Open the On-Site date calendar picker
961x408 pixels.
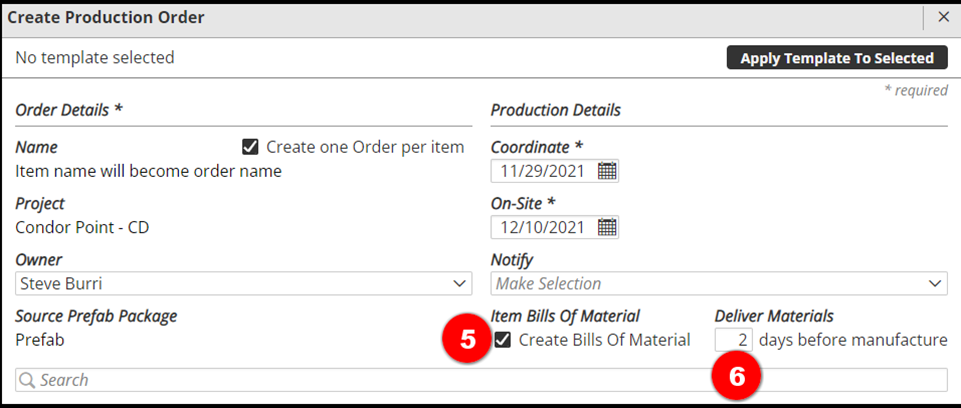coord(607,227)
